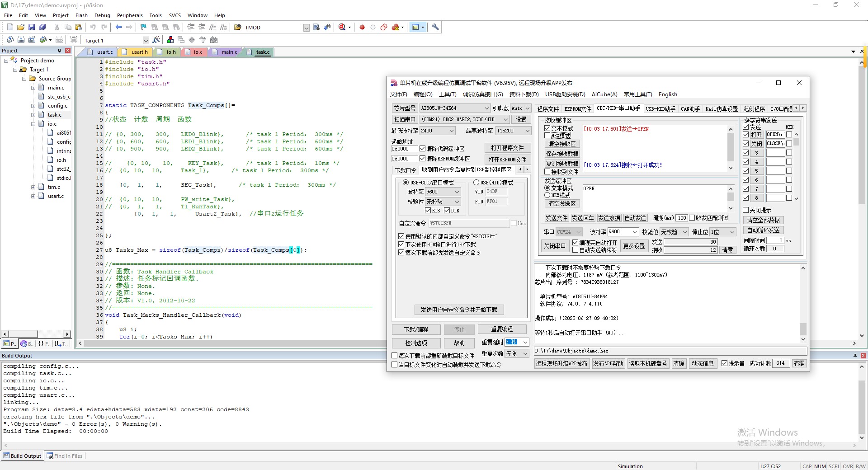The width and height of the screenshot is (868, 470).
Task: Open the Target 1 selector dropdown
Action: [146, 41]
